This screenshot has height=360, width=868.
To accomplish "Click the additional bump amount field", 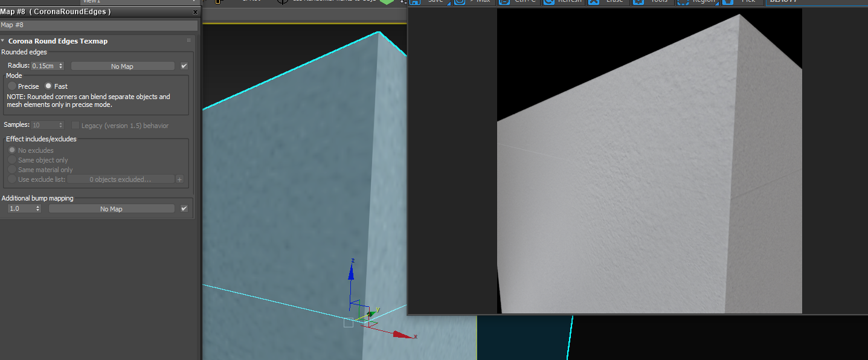I will click(21, 208).
